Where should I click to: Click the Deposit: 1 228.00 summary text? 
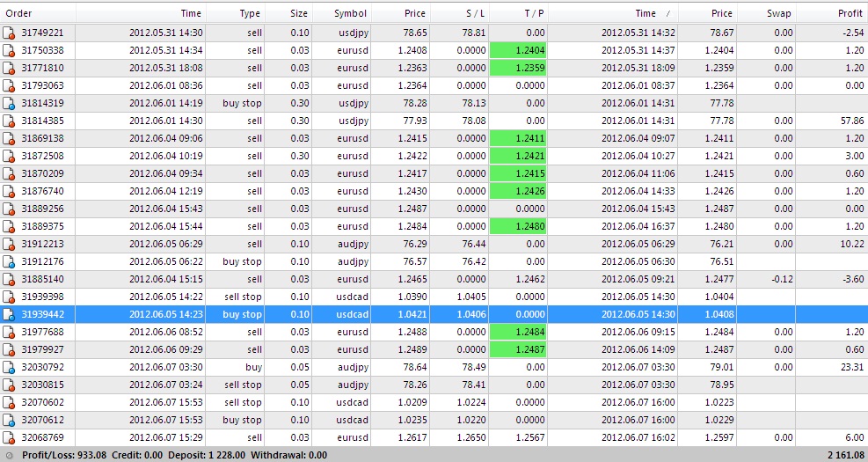[x=206, y=455]
